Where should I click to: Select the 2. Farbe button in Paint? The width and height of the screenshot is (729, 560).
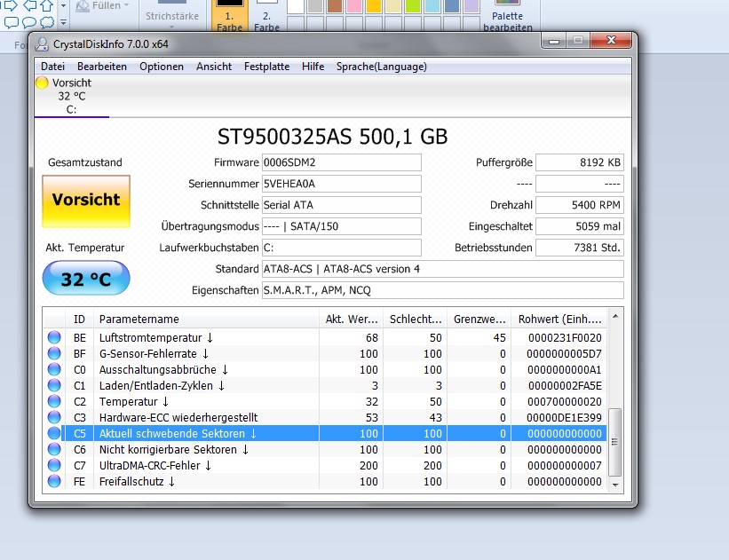point(267,15)
